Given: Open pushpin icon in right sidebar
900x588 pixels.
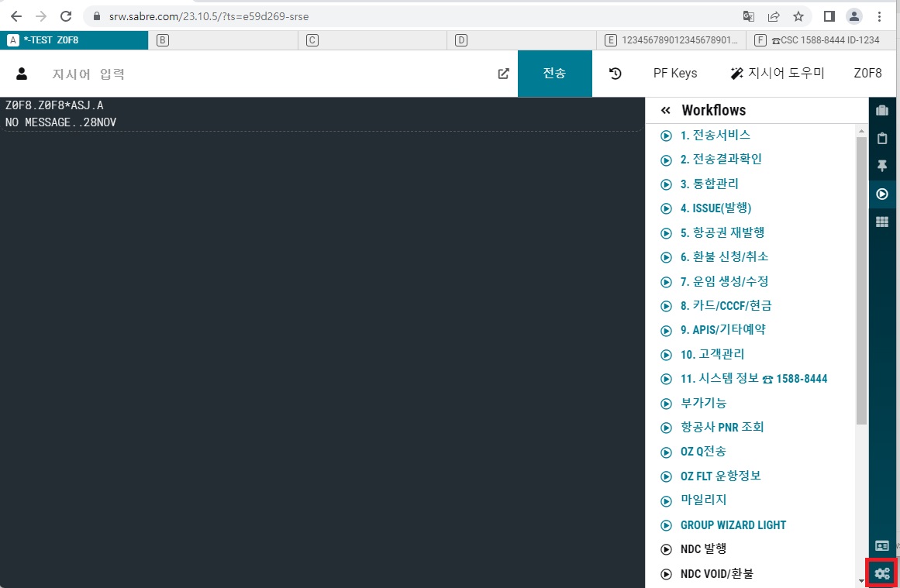Looking at the screenshot, I should pyautogui.click(x=882, y=167).
